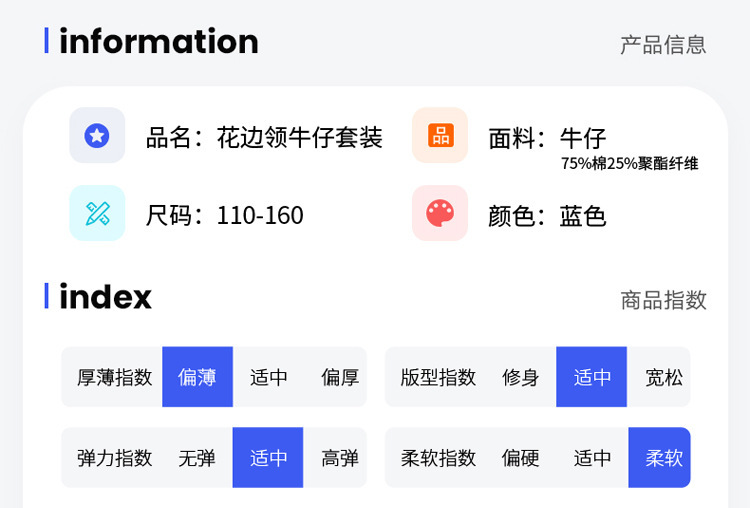This screenshot has width=750, height=508.
Task: Click the 产品信息 label
Action: (x=663, y=44)
